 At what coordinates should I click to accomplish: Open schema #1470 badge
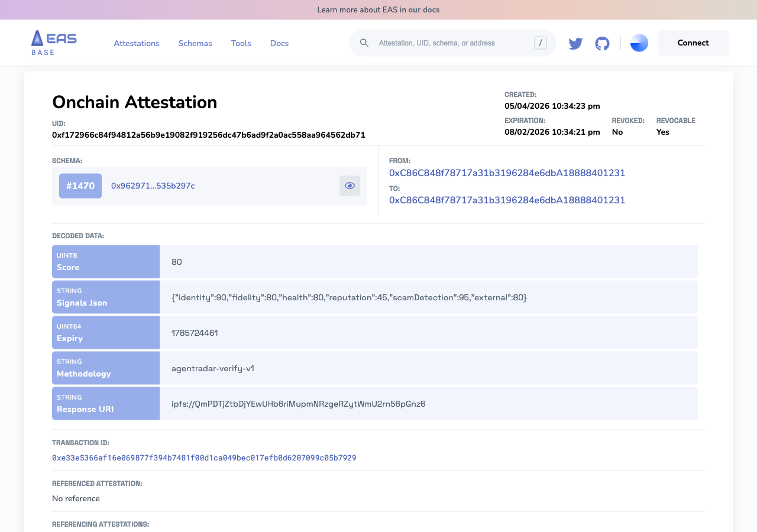click(x=80, y=186)
